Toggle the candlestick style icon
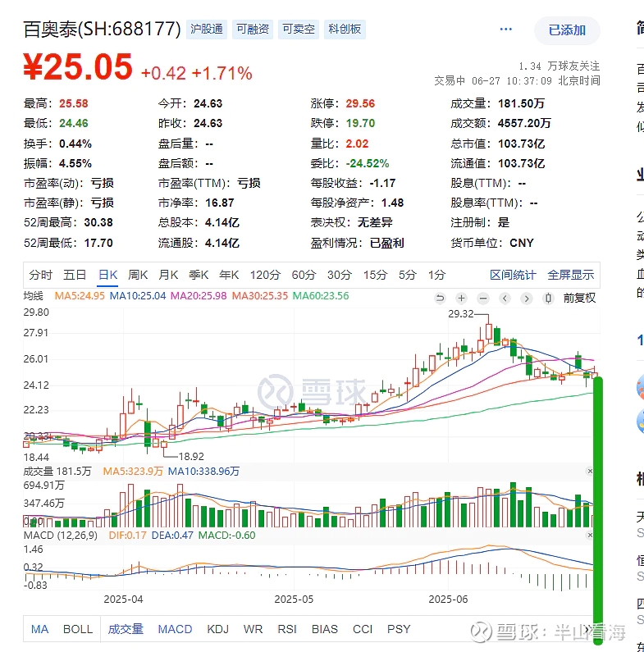 click(x=548, y=299)
